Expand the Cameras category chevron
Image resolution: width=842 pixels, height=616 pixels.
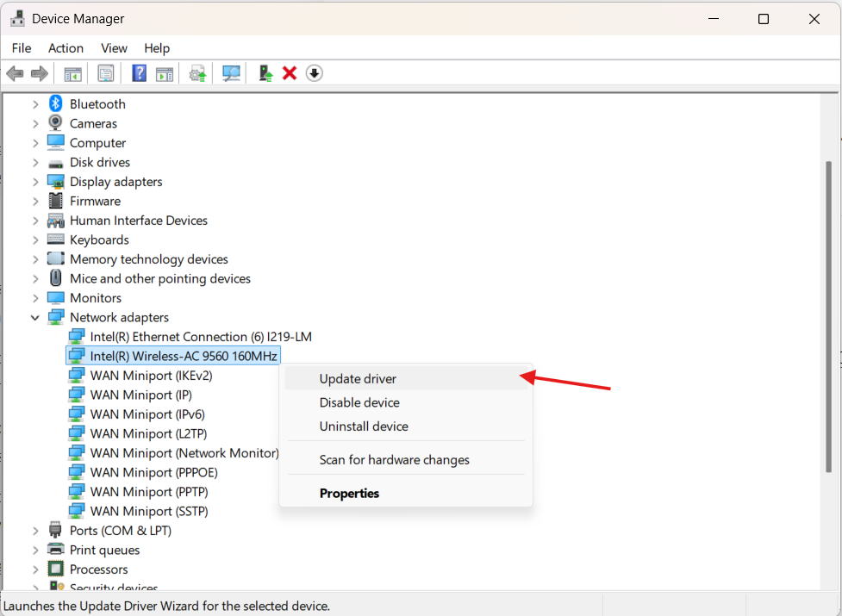pyautogui.click(x=35, y=123)
